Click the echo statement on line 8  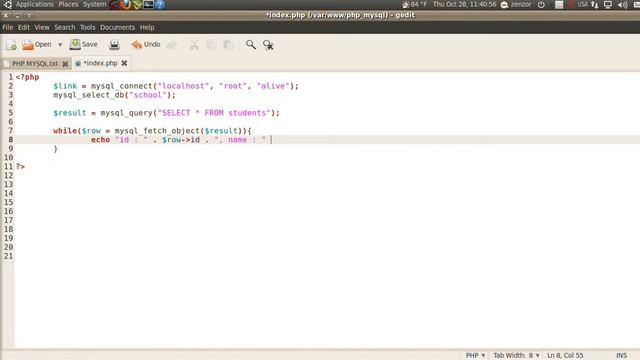click(x=100, y=140)
